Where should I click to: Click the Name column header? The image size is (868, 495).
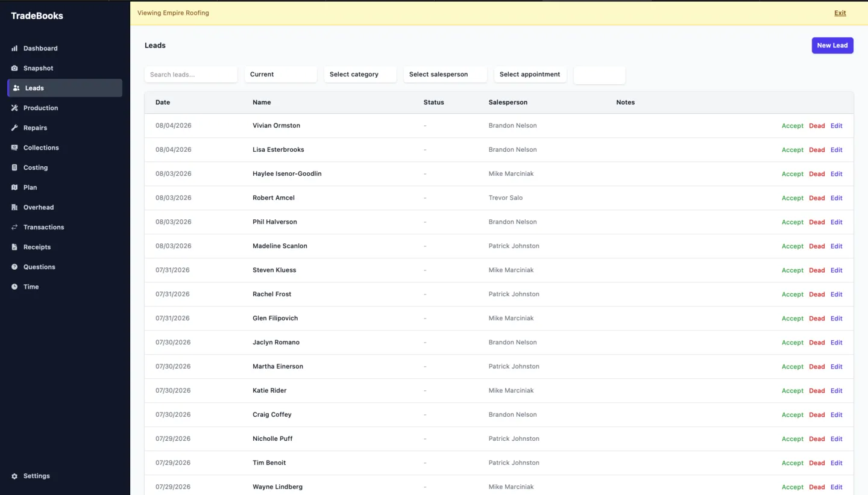click(x=262, y=102)
